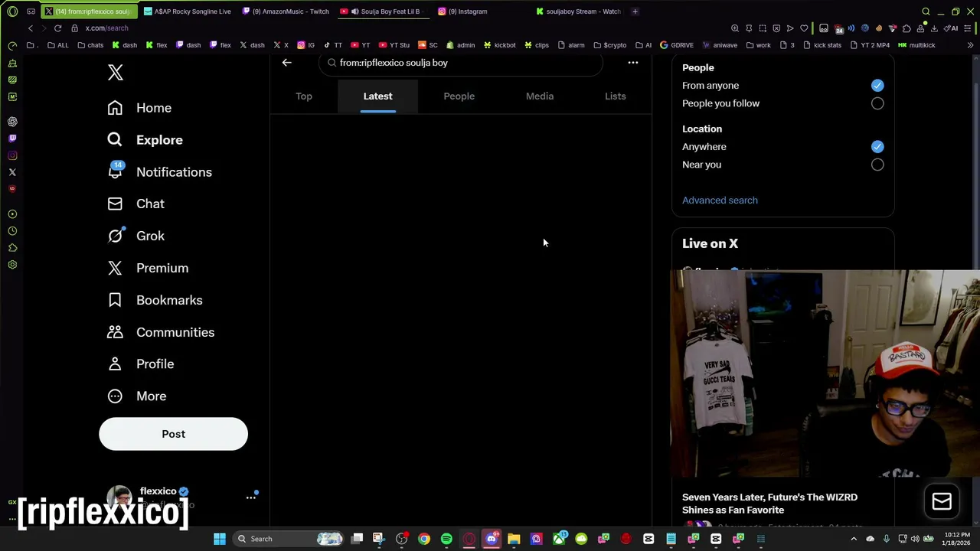Open Chat in X sidebar
The width and height of the screenshot is (980, 551).
tap(136, 204)
